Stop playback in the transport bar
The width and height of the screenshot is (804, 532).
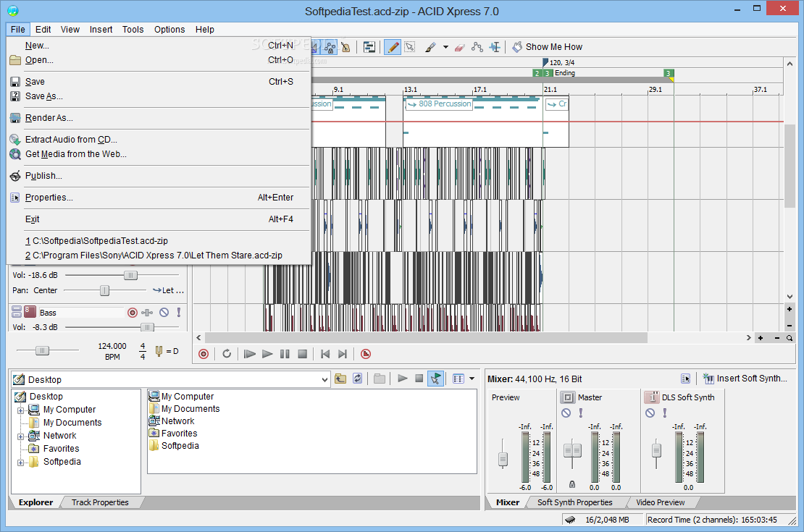303,354
